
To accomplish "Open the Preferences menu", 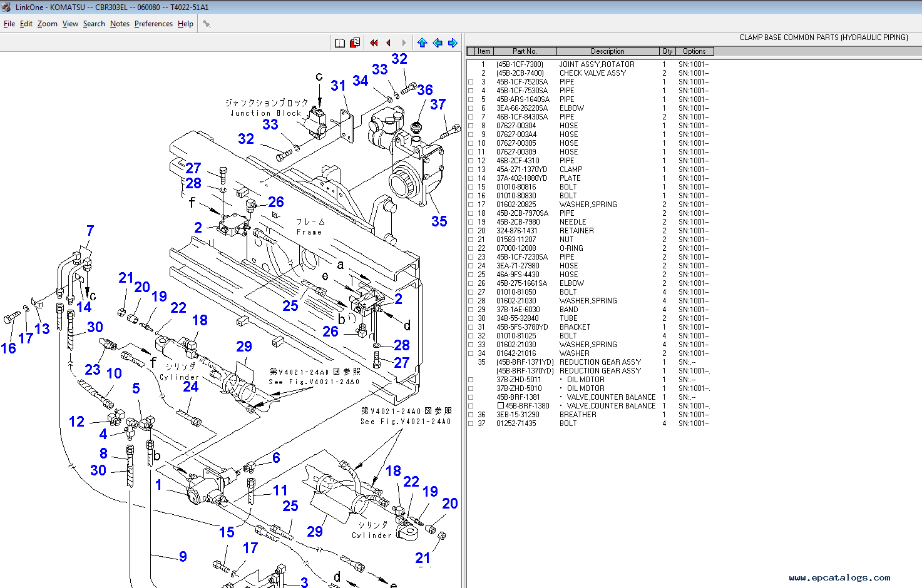I will click(x=153, y=24).
